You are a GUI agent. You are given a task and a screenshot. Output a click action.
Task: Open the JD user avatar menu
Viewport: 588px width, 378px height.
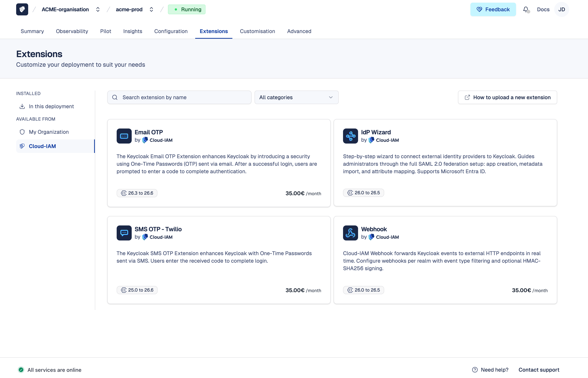tap(562, 9)
